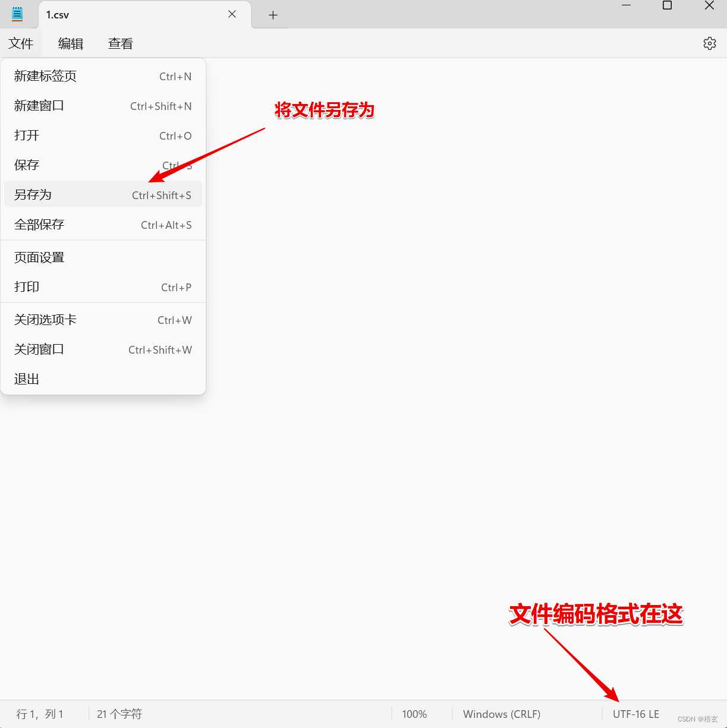The image size is (727, 728).
Task: Close the 1.csv tab with its X icon
Action: pyautogui.click(x=231, y=14)
